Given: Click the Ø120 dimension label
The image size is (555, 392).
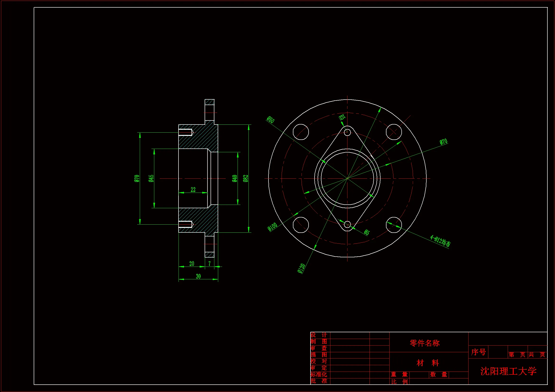Looking at the screenshot, I should tap(301, 268).
